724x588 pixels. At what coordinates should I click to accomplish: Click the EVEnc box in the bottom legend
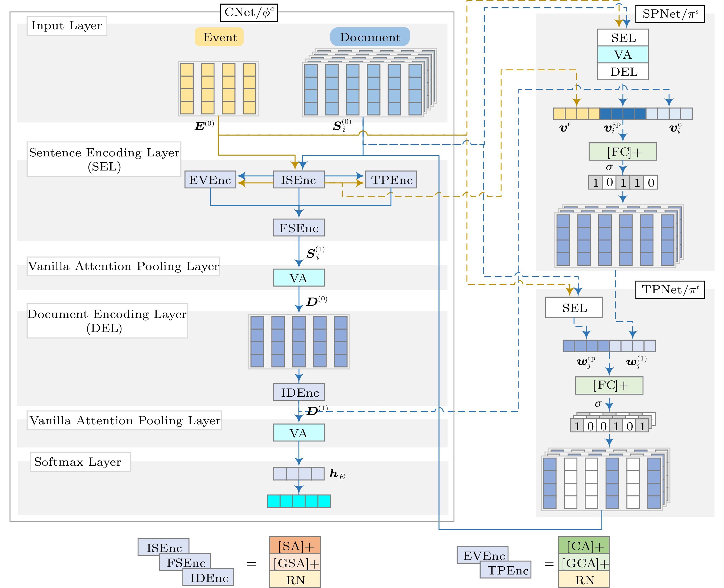click(482, 555)
